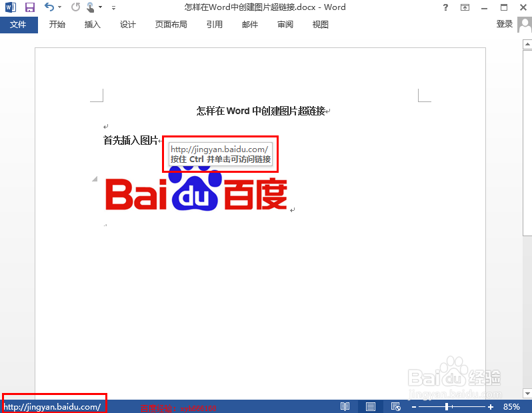Close the Word window
Image resolution: width=532 pixels, height=413 pixels.
point(523,7)
